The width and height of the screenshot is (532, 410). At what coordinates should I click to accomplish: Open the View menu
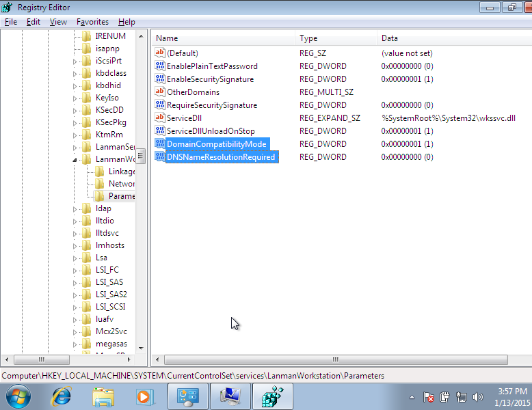[58, 22]
